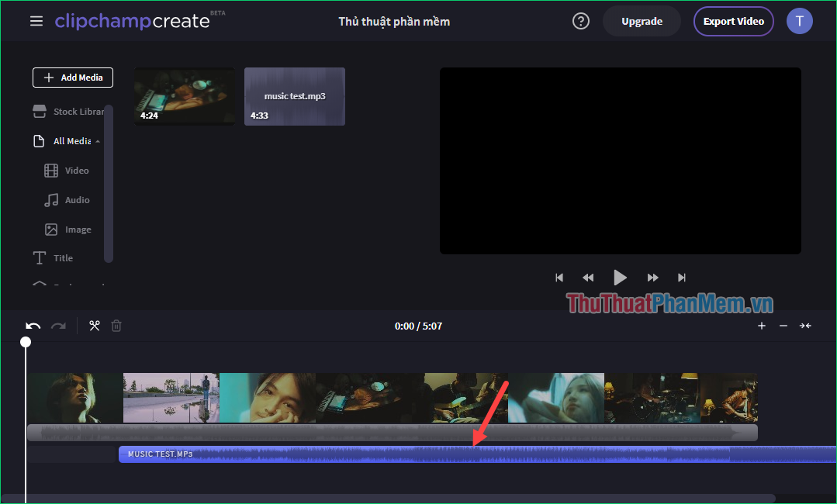Viewport: 837px width, 504px height.
Task: Zoom out timeline with minus icon
Action: (x=783, y=326)
